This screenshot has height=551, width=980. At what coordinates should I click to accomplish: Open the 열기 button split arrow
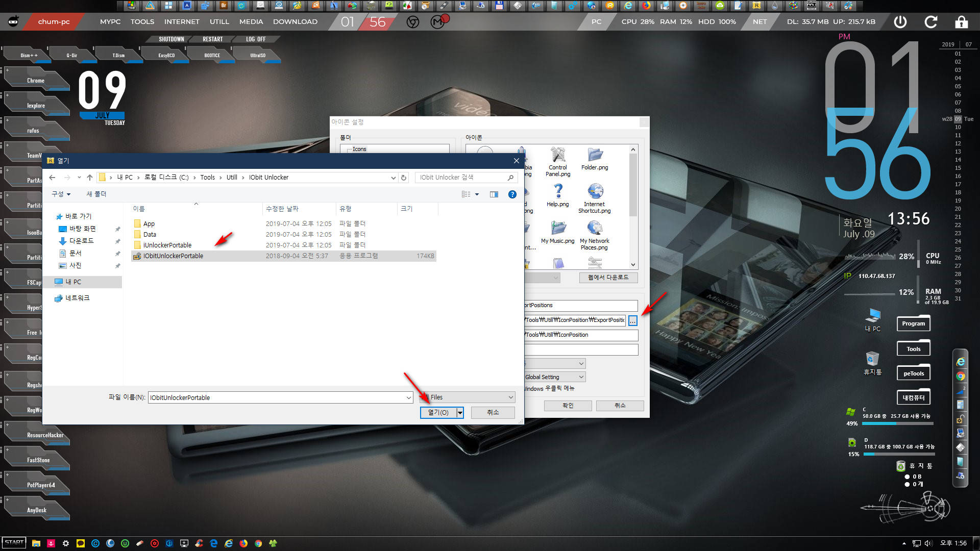click(460, 413)
